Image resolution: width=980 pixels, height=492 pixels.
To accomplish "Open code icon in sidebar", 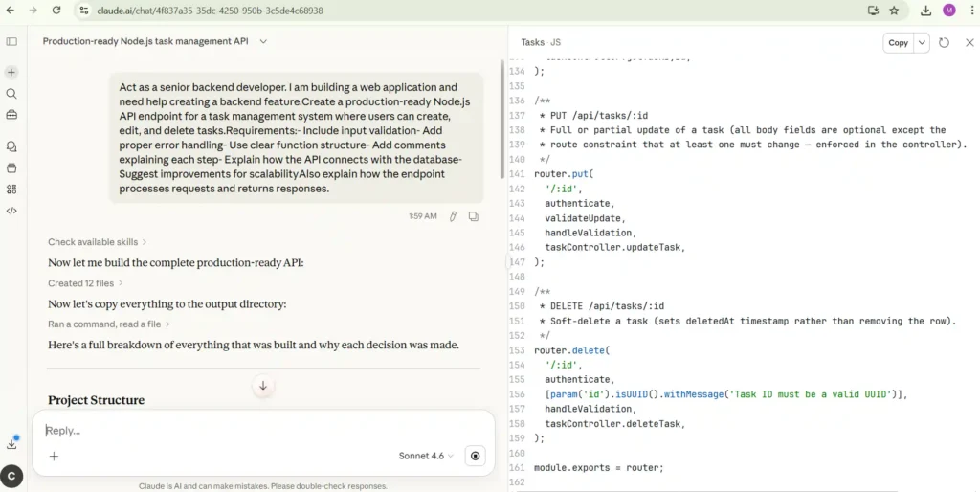I will [x=11, y=211].
